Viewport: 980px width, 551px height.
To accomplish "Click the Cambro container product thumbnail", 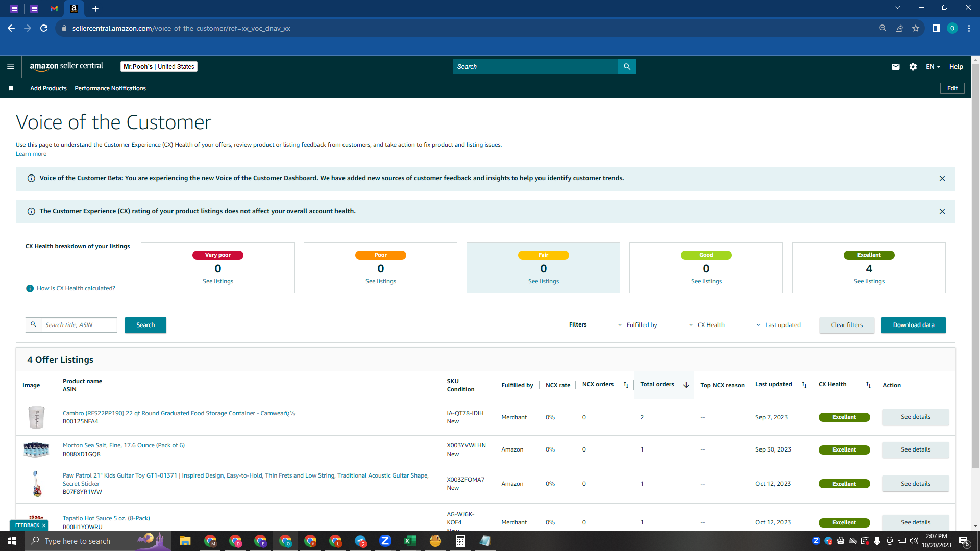I will 36,417.
